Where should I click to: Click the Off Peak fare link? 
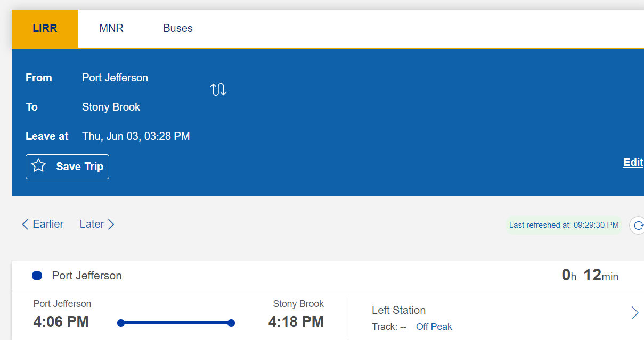coord(434,327)
